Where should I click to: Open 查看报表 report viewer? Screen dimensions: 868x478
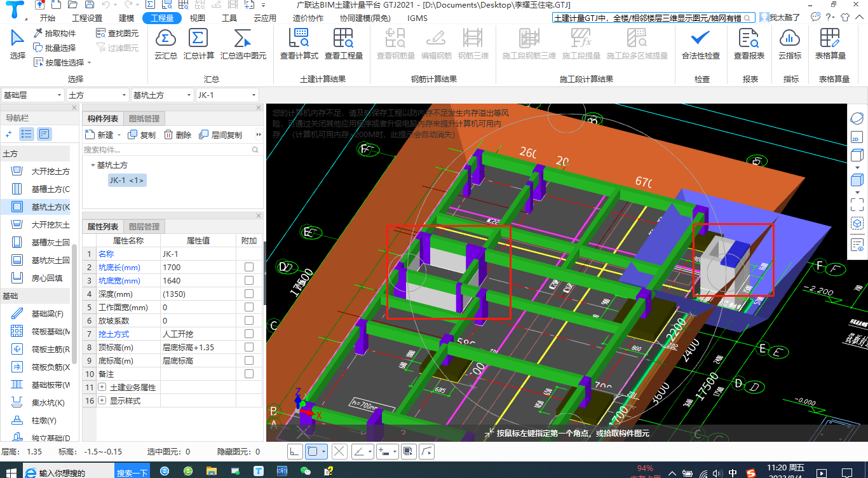coord(749,44)
